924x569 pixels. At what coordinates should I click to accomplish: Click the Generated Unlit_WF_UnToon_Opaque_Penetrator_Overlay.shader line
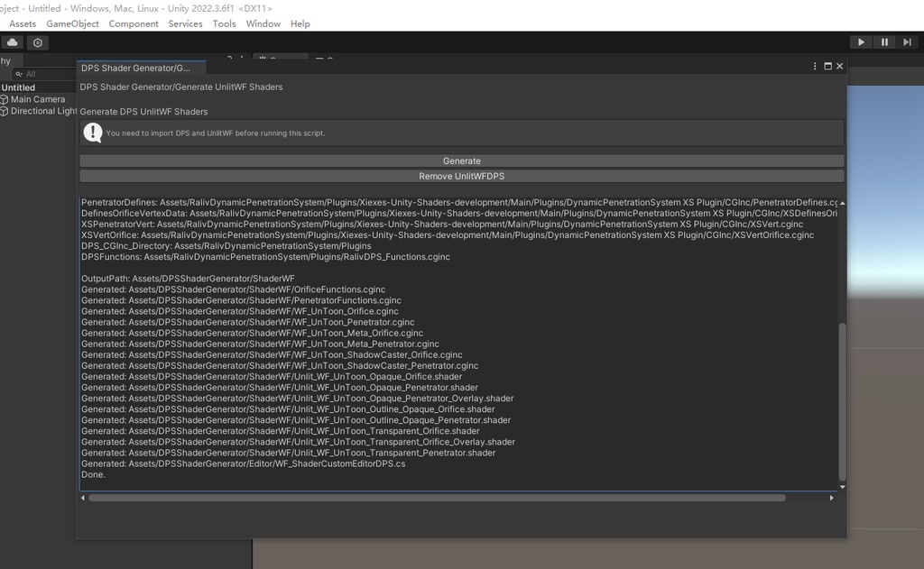click(x=298, y=399)
